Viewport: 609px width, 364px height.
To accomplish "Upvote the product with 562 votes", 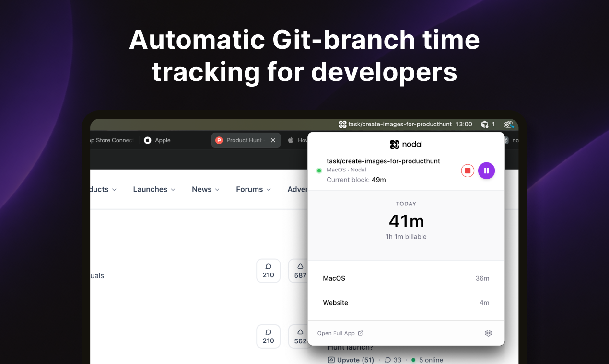I will [298, 336].
